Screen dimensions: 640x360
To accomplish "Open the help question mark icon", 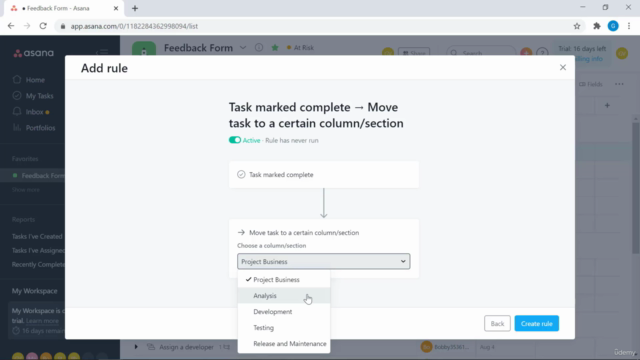I will click(542, 53).
